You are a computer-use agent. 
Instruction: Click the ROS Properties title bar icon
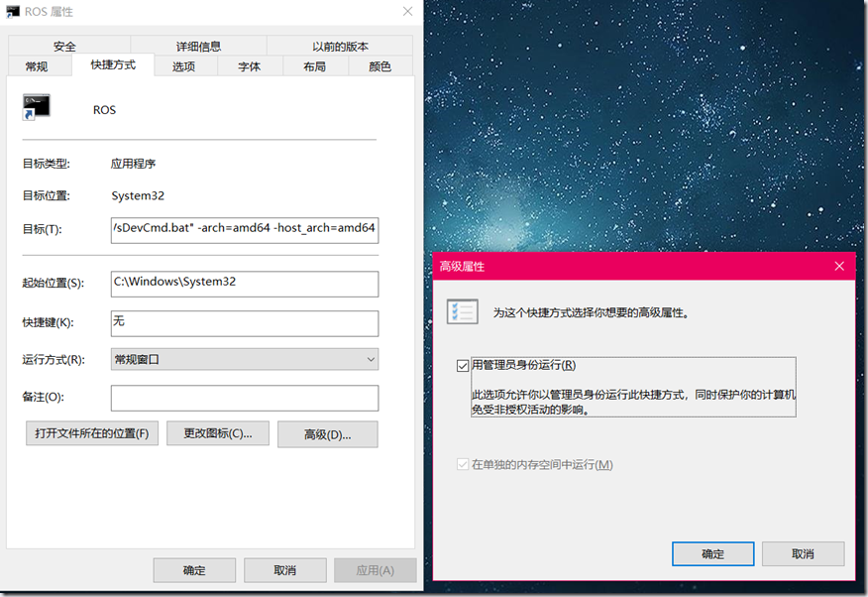tap(13, 11)
